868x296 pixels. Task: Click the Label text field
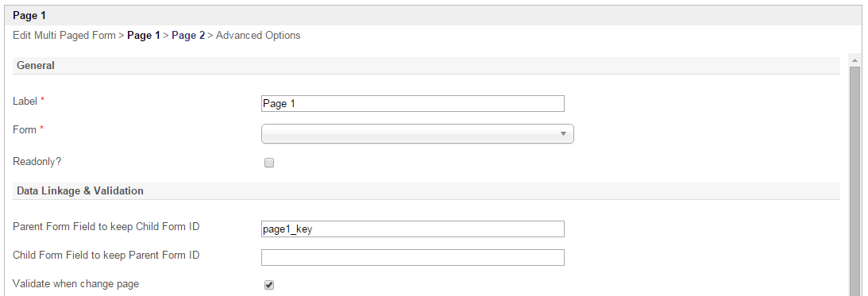coord(412,103)
